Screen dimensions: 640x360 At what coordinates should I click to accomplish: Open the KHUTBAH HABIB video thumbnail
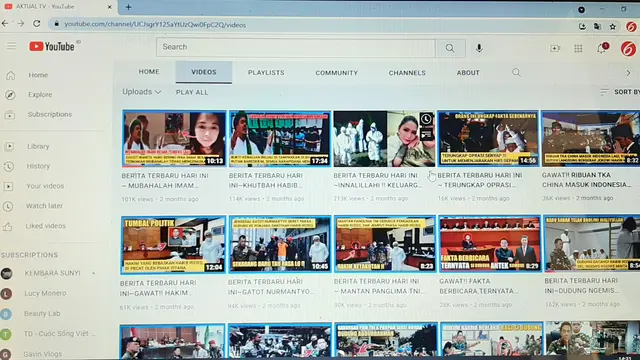280,139
